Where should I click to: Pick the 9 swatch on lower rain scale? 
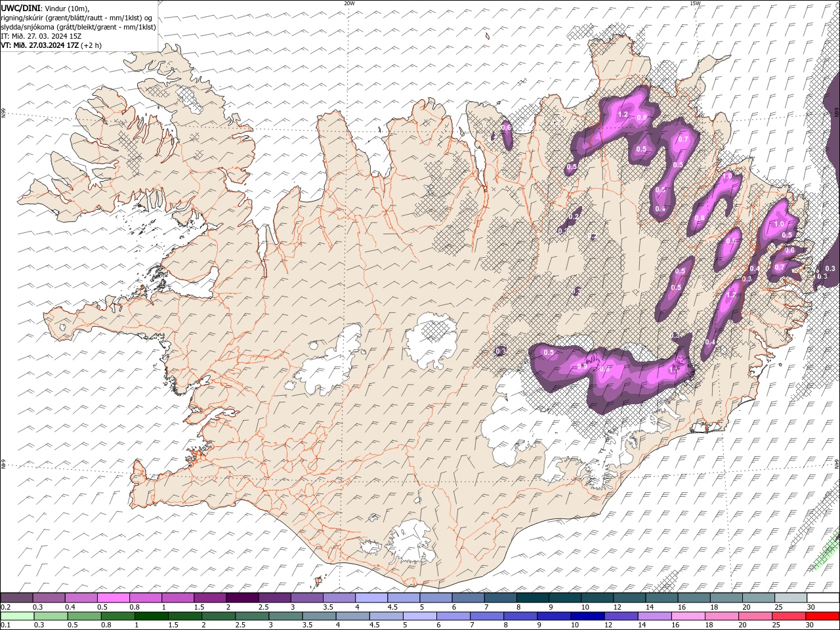554,616
